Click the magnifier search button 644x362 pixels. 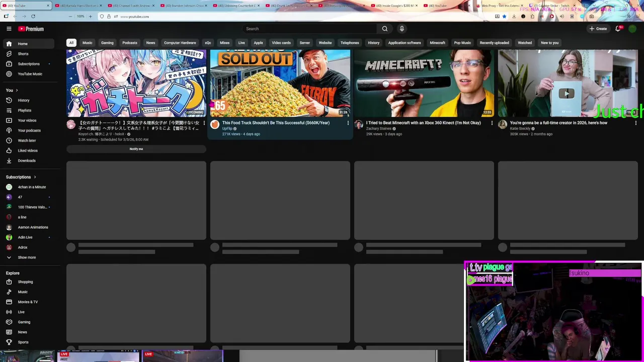(385, 29)
